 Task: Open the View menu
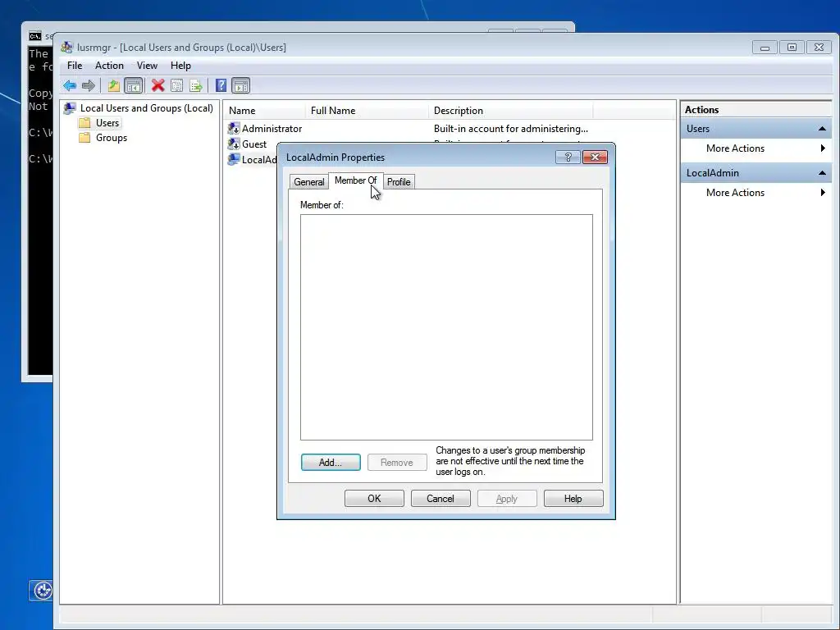(147, 66)
